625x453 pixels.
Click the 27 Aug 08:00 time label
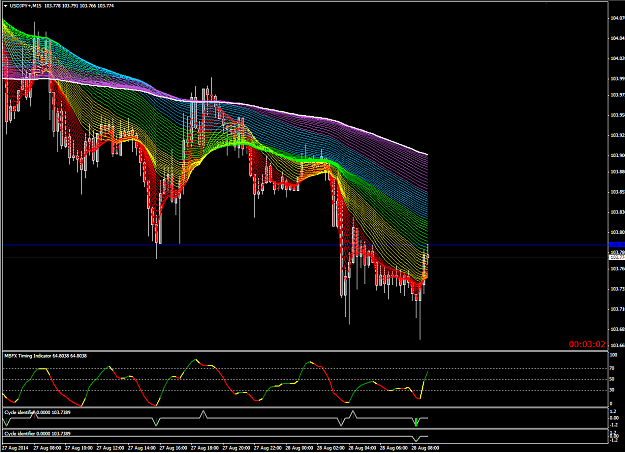pyautogui.click(x=47, y=448)
